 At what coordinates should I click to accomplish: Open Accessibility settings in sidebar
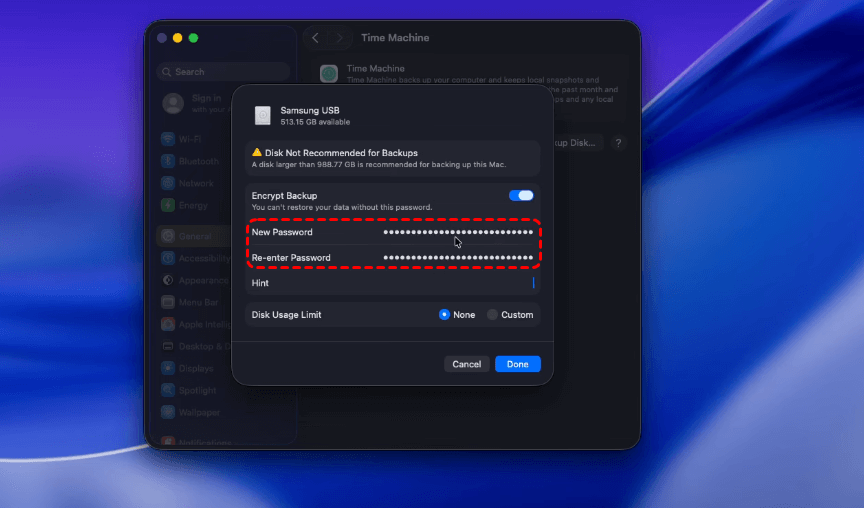[x=200, y=258]
